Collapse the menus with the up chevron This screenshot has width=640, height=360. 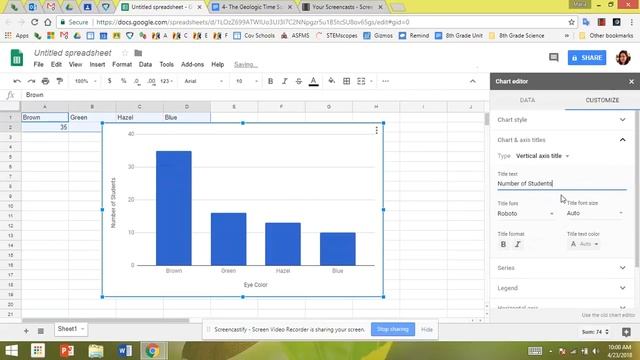473,81
